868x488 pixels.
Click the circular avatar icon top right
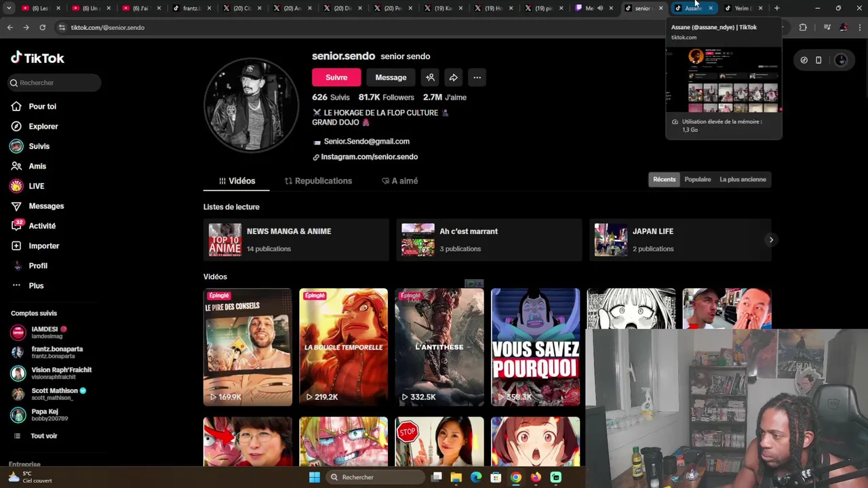click(841, 60)
